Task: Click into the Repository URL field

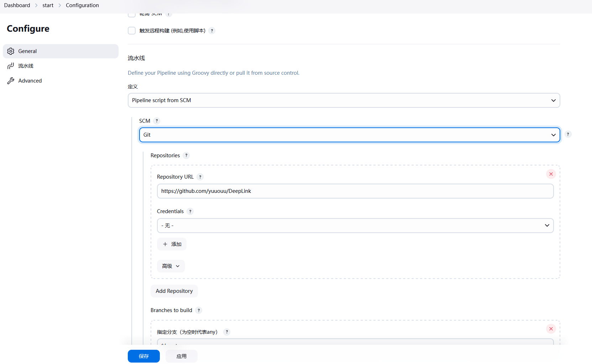Action: (x=355, y=191)
